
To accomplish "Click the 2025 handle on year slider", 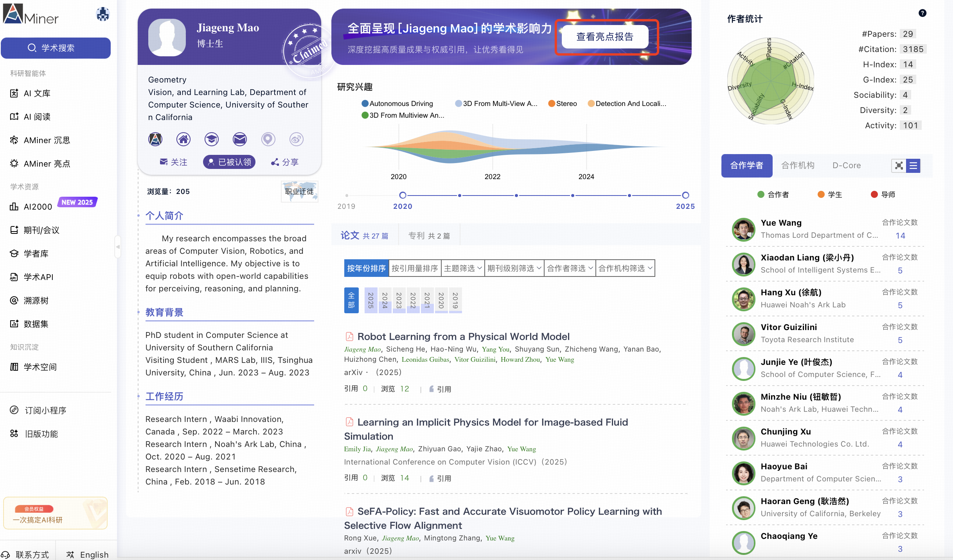I will pyautogui.click(x=685, y=195).
